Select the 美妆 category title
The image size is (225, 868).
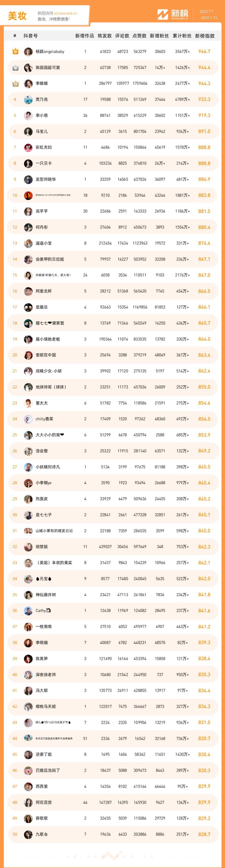click(x=17, y=16)
